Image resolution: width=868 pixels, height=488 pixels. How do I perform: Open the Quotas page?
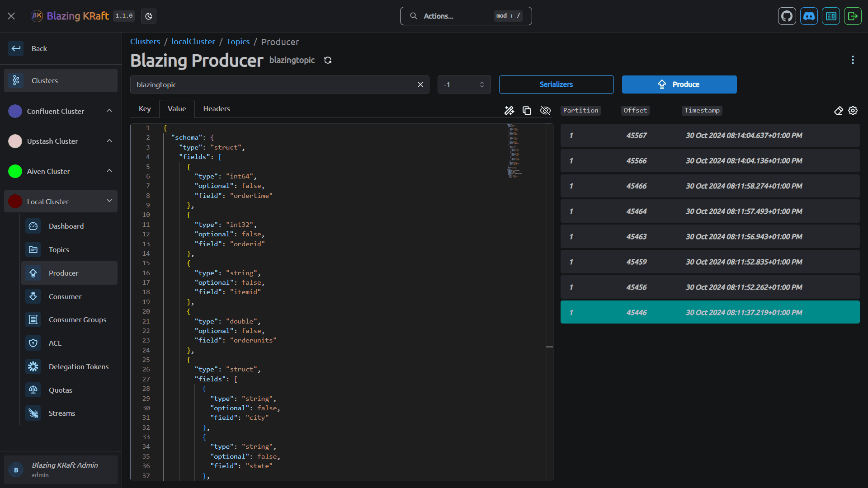(69, 390)
